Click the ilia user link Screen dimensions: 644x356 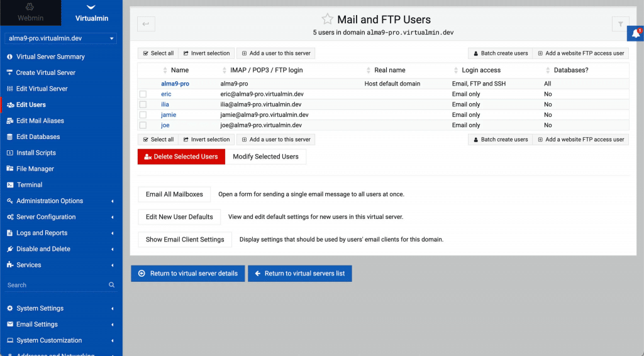pos(165,104)
